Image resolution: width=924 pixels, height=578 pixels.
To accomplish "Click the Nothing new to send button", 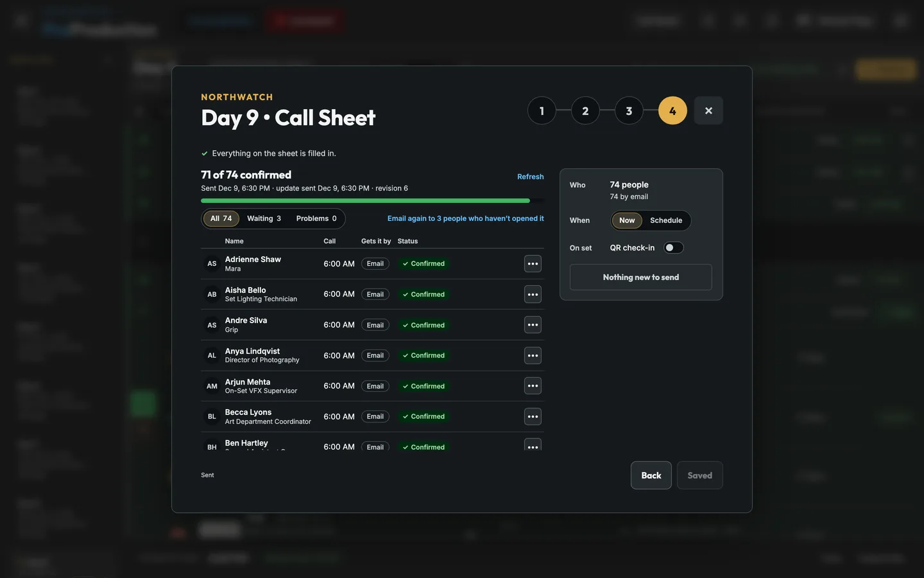I will point(641,277).
